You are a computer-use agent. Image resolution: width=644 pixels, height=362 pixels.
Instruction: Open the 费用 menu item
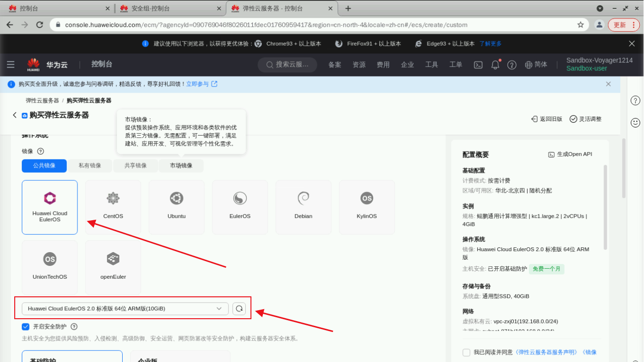click(x=383, y=65)
